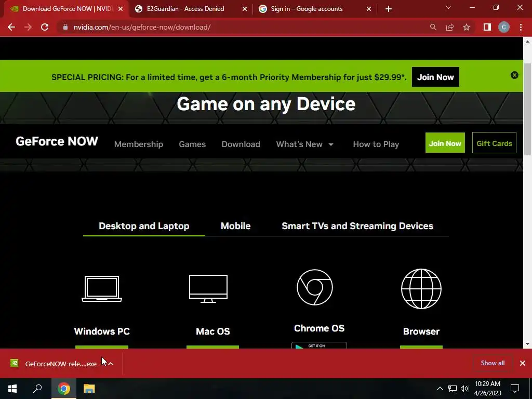Viewport: 532px width, 399px height.
Task: Click the Mac OS monitor icon
Action: (208, 289)
